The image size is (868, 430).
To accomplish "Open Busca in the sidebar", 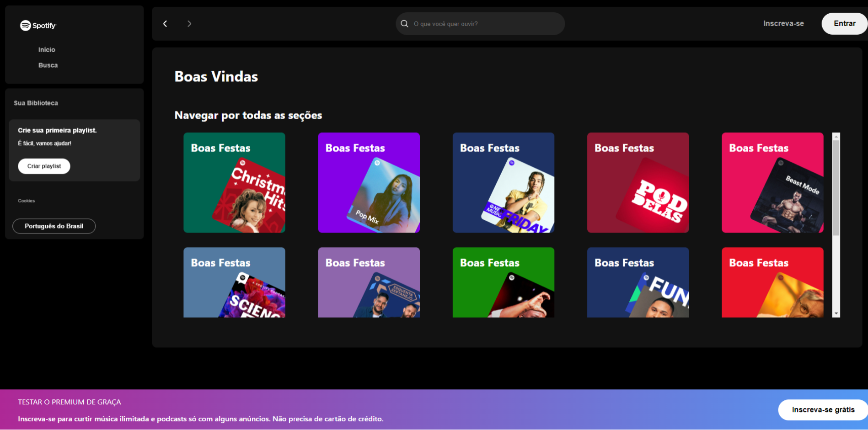I will tap(48, 65).
